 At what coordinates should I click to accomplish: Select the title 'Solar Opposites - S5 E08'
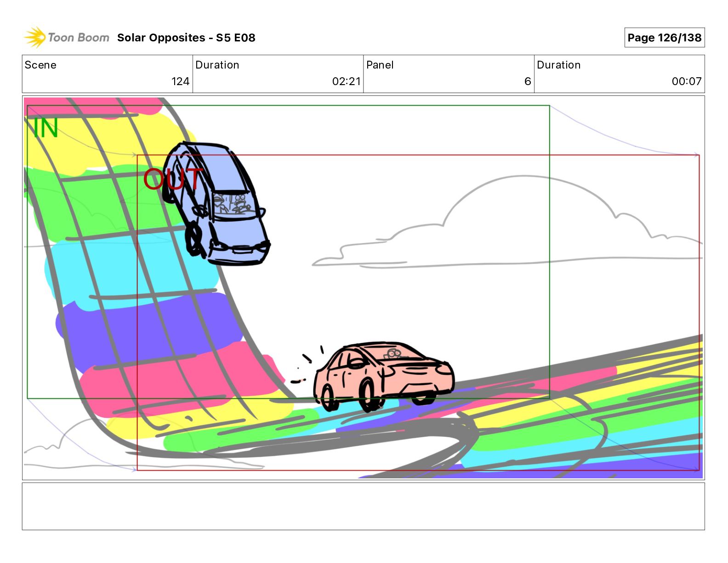point(186,38)
